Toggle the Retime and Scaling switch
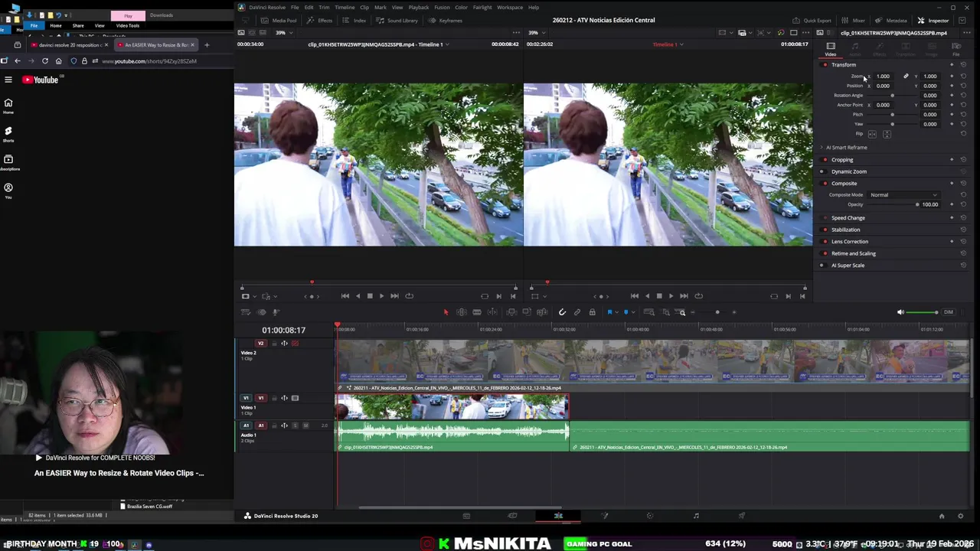This screenshot has height=551, width=980. (x=825, y=253)
